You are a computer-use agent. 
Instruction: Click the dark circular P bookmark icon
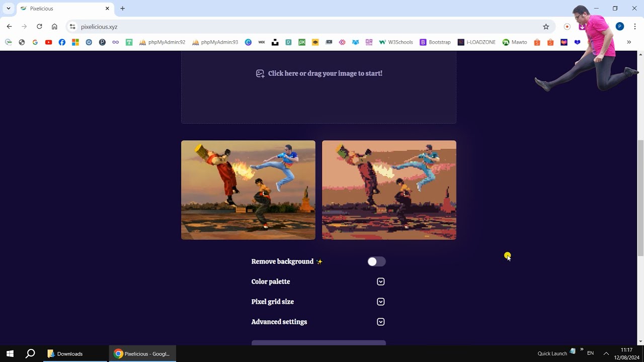click(x=102, y=42)
